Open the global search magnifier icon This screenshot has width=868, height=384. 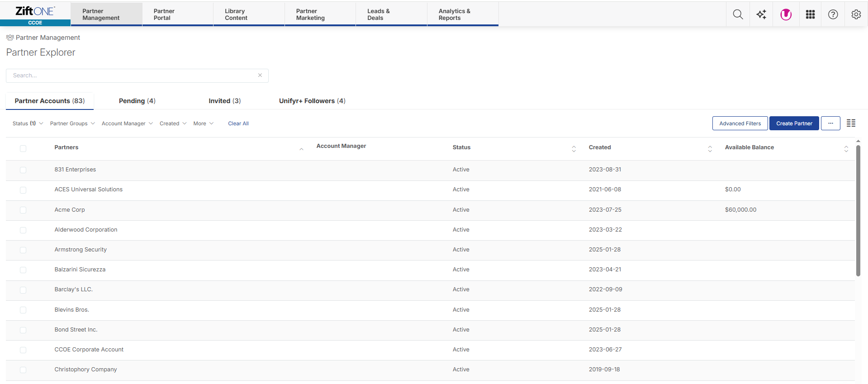pos(738,14)
